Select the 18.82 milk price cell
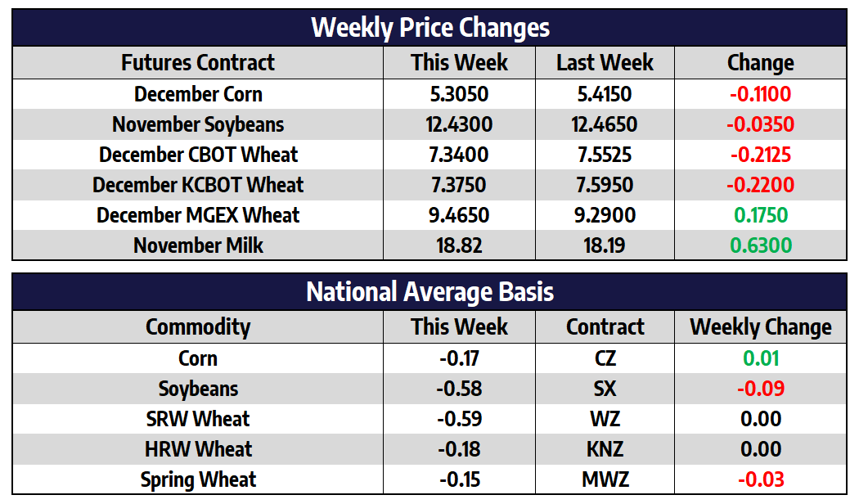 click(459, 245)
